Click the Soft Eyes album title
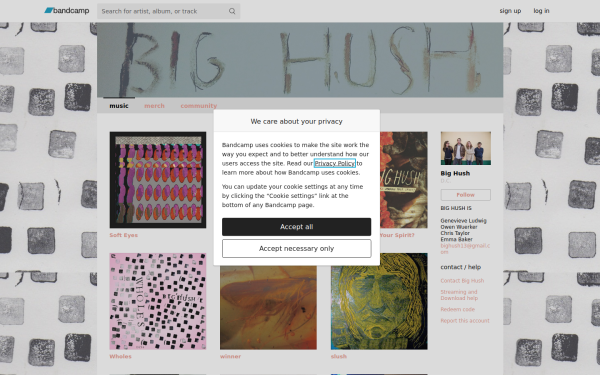This screenshot has height=375, width=600. 124,235
